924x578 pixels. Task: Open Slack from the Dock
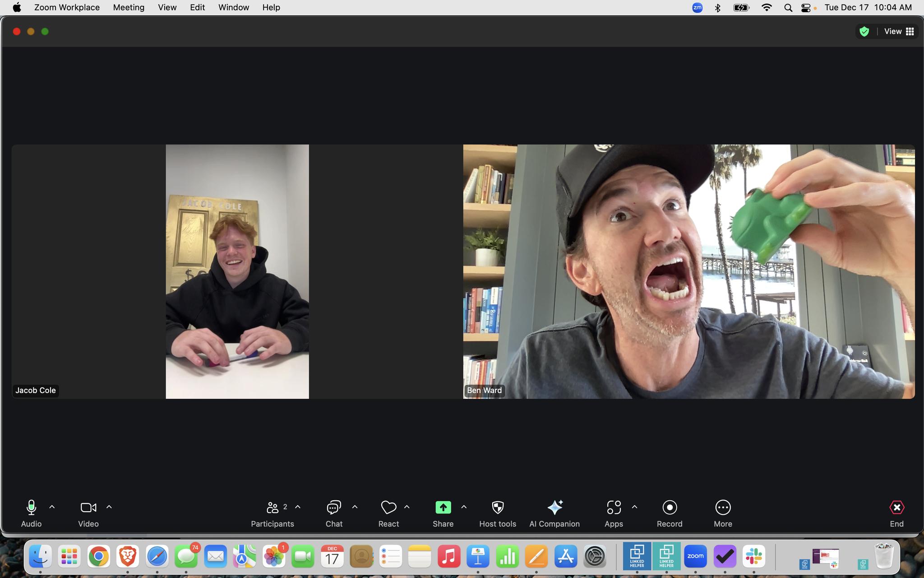(x=754, y=556)
